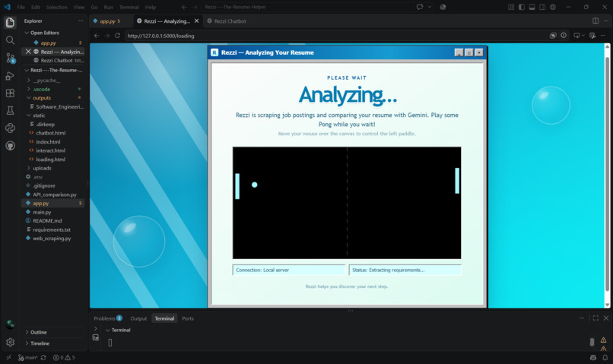Open web_scraping.py in the file tree
613x364 pixels.
(52, 239)
